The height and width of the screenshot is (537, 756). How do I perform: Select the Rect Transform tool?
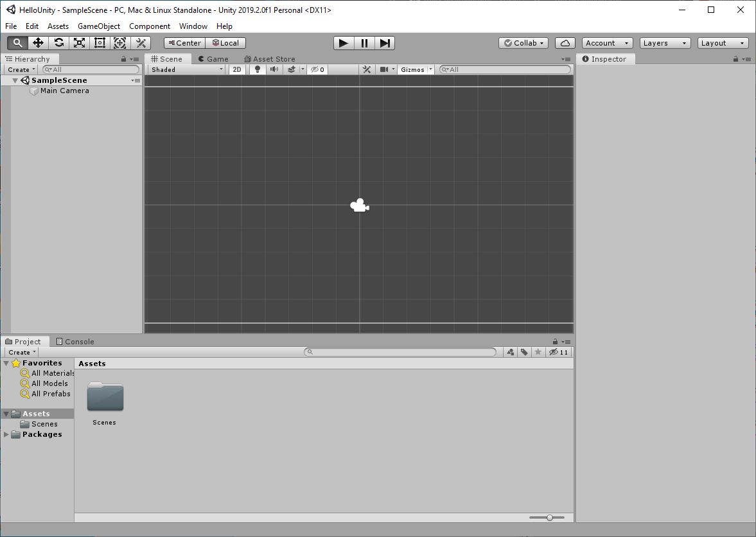click(x=100, y=43)
